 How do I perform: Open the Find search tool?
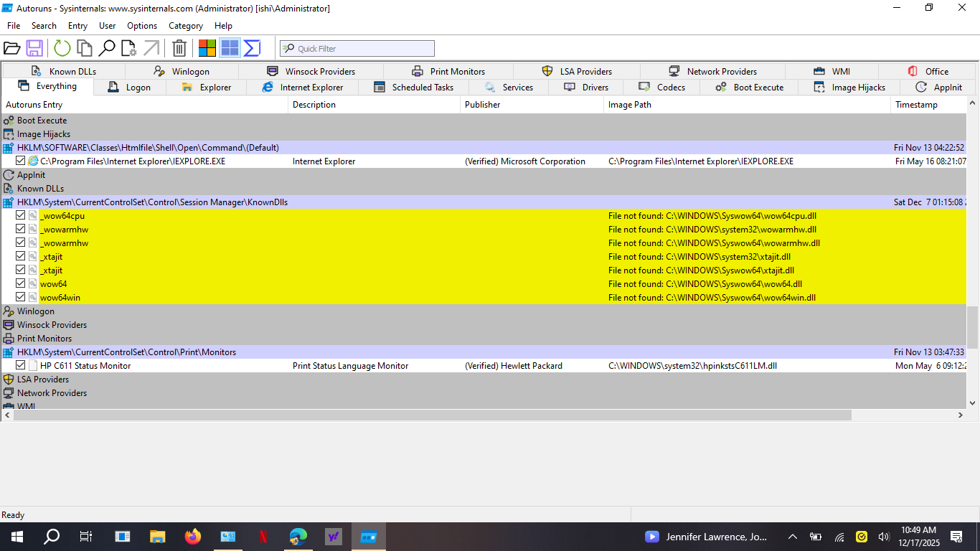tap(107, 48)
